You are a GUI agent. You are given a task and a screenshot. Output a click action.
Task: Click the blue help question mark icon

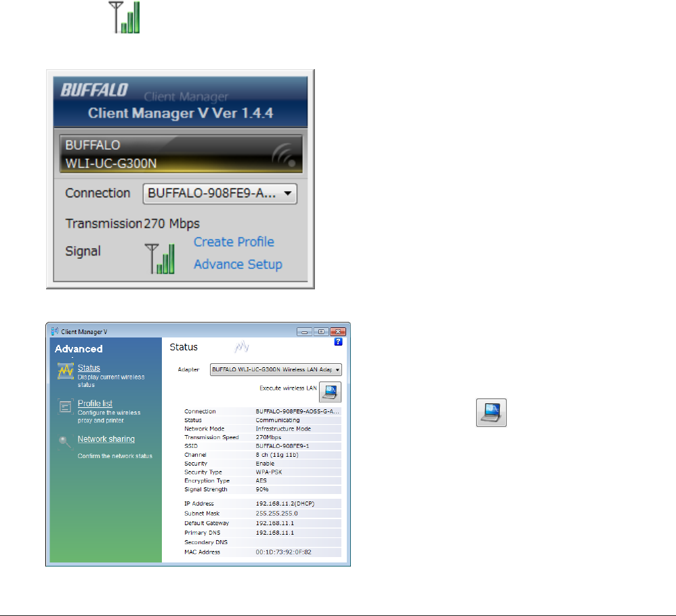[339, 342]
